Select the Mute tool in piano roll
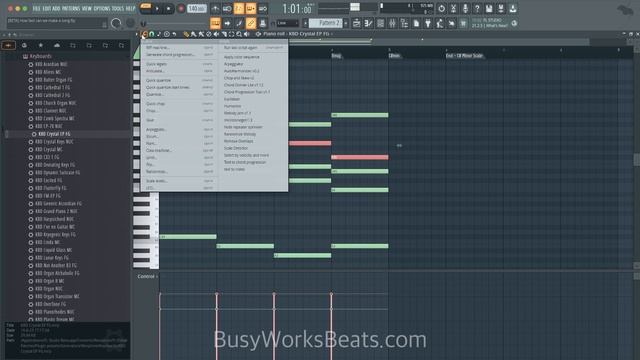The image size is (640, 360). click(x=216, y=34)
